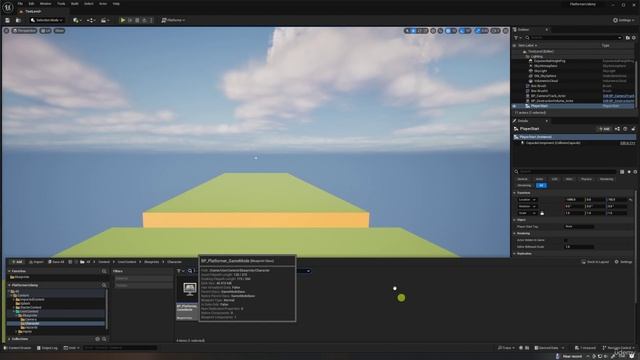Click the Player Start Tag field
Viewport: 640px width, 360px height.
point(579,227)
